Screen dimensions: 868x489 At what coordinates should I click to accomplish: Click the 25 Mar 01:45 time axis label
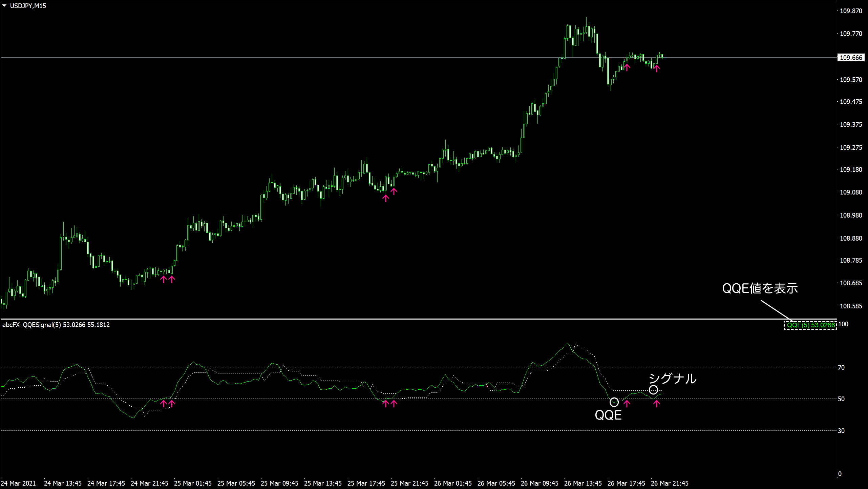(x=193, y=483)
